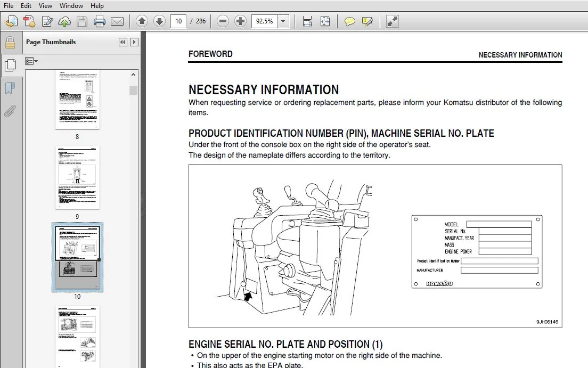Click the ENGINE SERIAL NO. PLATE heading

pyautogui.click(x=285, y=345)
